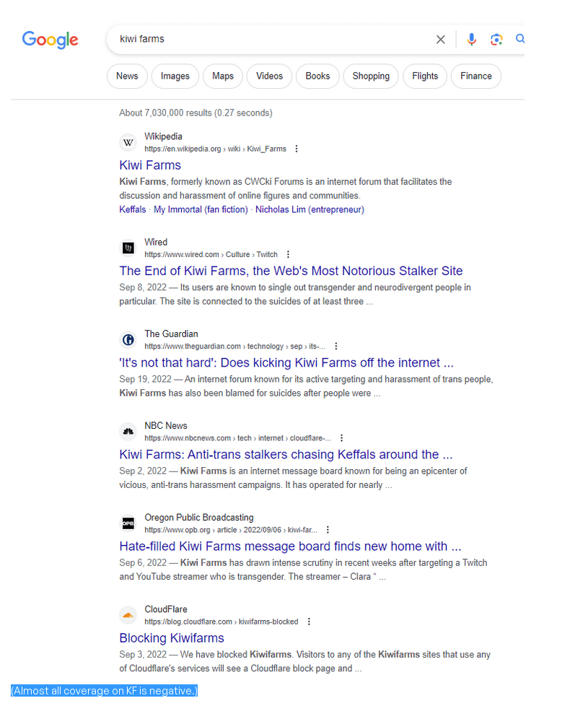The height and width of the screenshot is (706, 588).
Task: Click the NBC News source name
Action: [165, 425]
